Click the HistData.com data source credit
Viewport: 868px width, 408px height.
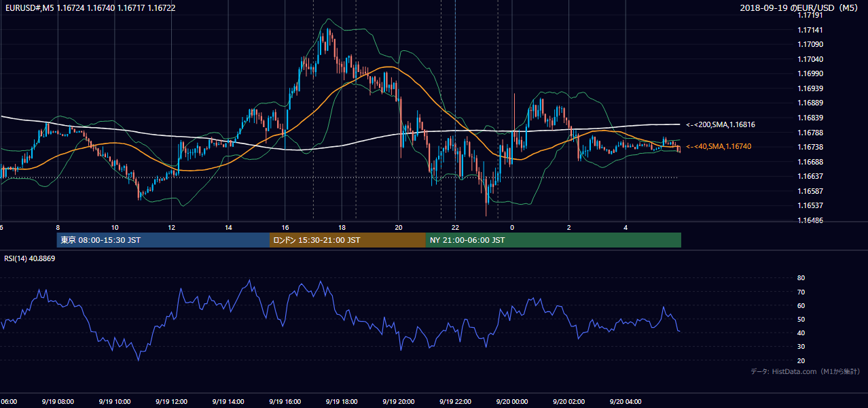point(806,371)
